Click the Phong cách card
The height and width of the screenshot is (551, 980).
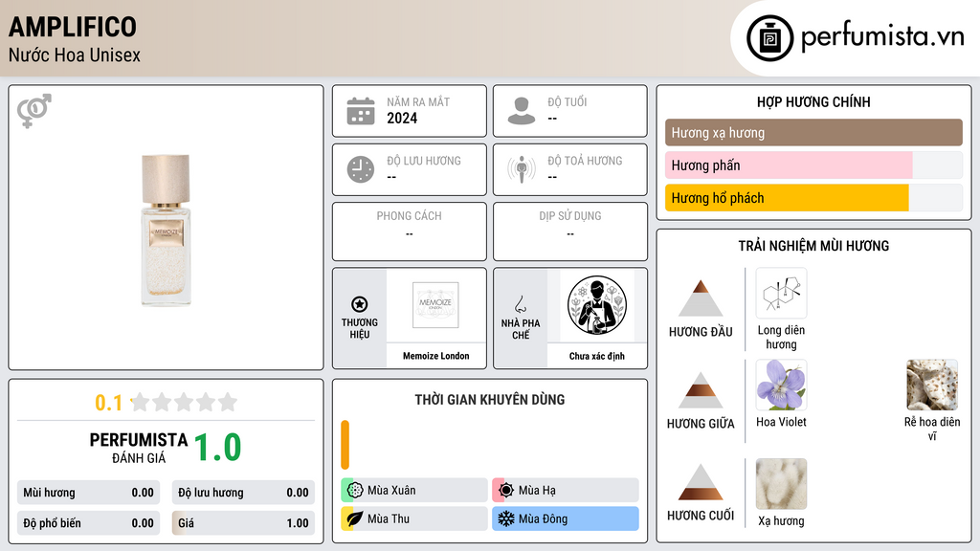click(410, 231)
